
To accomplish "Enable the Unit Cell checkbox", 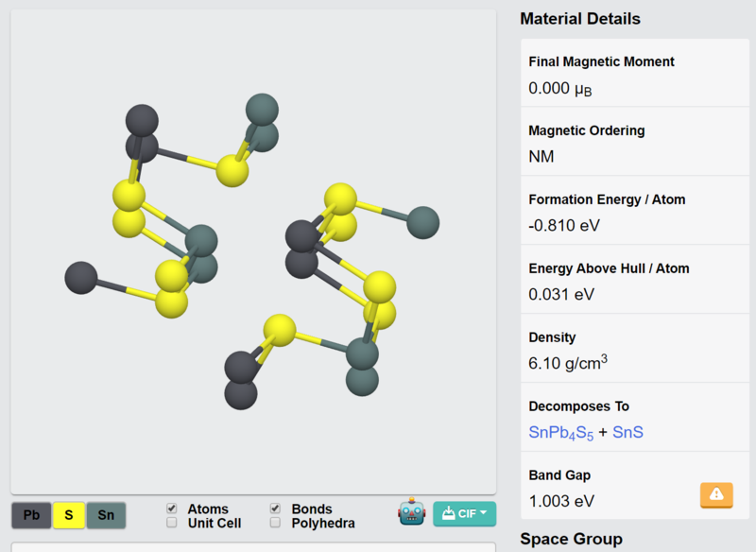I will click(x=172, y=523).
